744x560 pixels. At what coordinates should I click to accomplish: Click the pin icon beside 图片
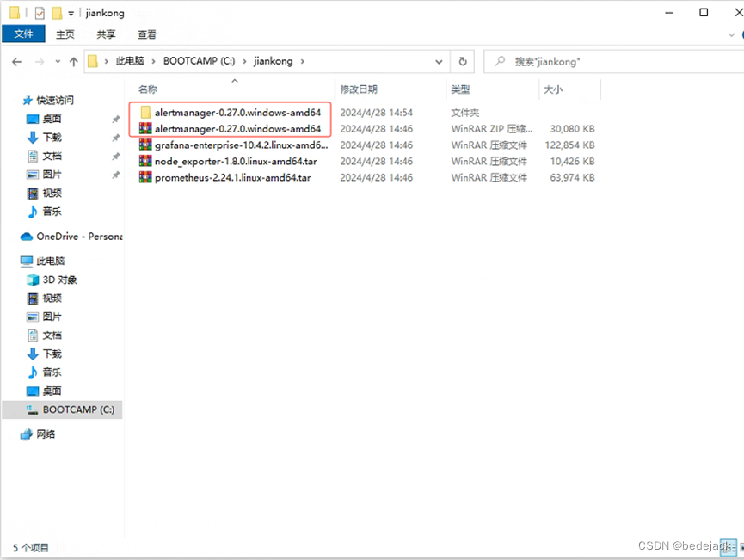116,175
